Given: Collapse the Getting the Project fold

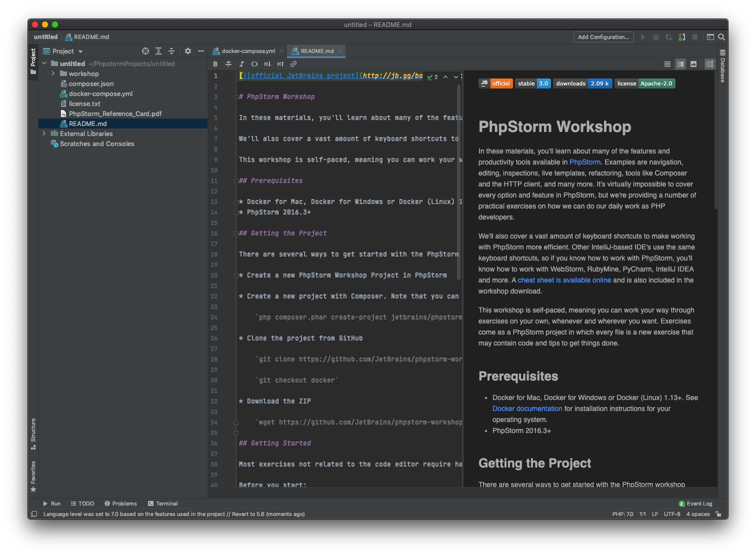Looking at the screenshot, I should tap(236, 233).
